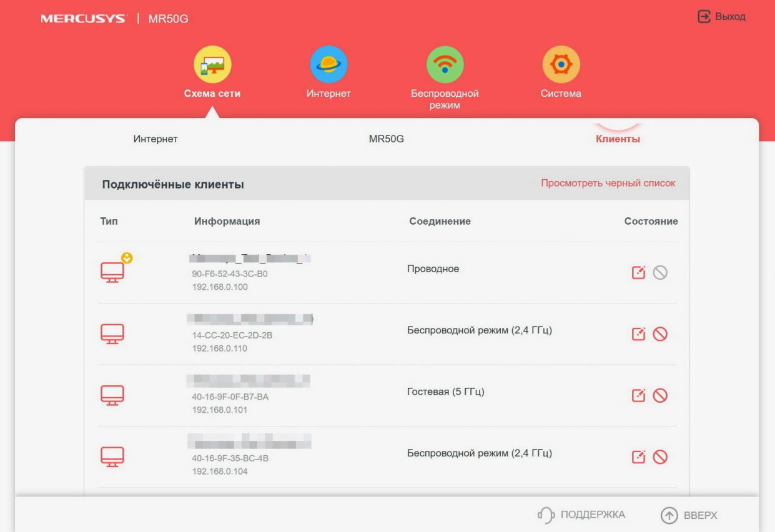Image resolution: width=775 pixels, height=532 pixels.
Task: Click the wired device icon with yellow badge
Action: 113,272
